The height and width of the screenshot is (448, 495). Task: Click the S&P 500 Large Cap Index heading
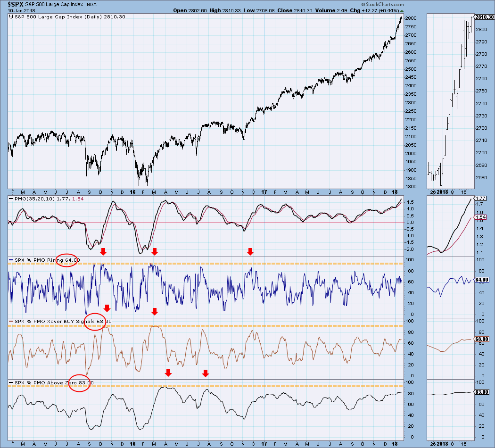(54, 4)
